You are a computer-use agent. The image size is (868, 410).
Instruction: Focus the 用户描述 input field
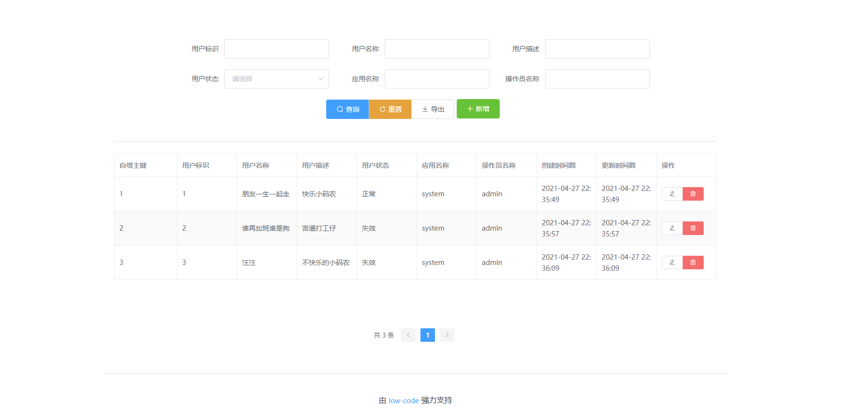point(597,49)
